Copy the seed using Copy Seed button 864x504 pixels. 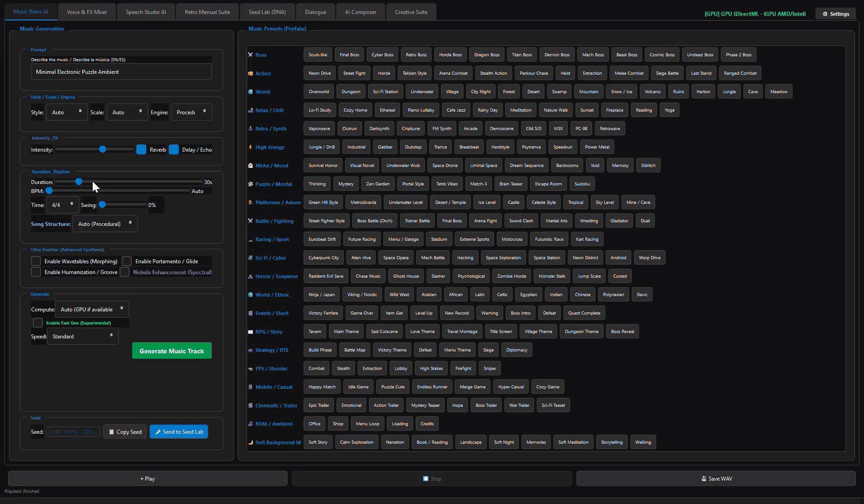[x=125, y=432]
